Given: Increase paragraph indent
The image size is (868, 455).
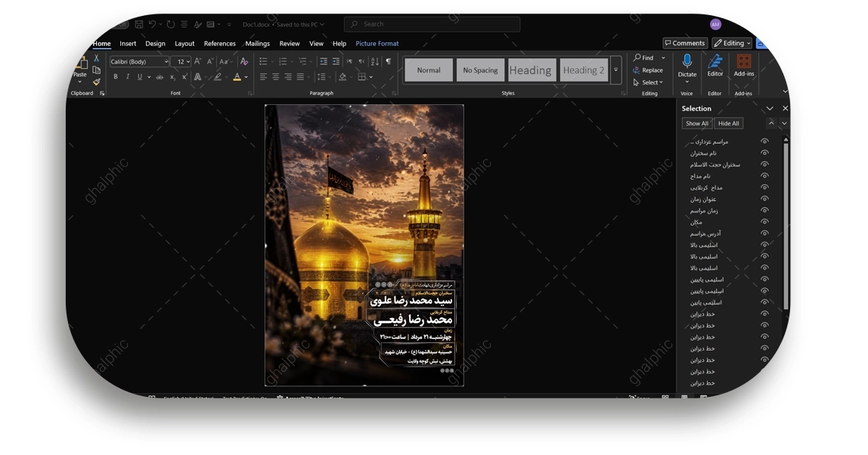Looking at the screenshot, I should (336, 61).
